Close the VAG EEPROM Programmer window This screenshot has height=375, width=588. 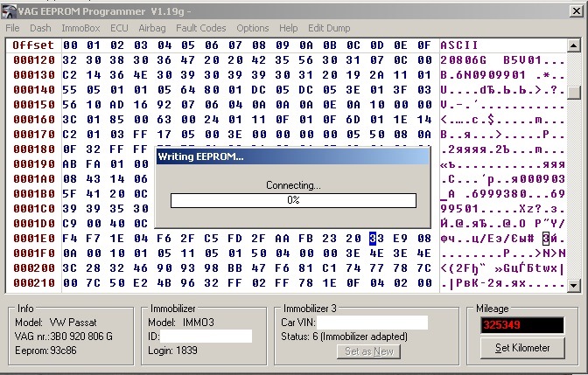point(577,10)
